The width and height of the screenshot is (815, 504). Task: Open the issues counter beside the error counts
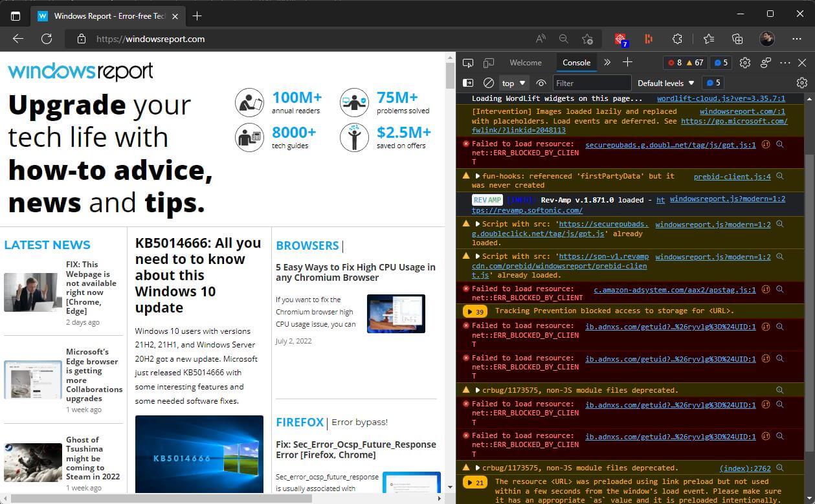coord(720,63)
